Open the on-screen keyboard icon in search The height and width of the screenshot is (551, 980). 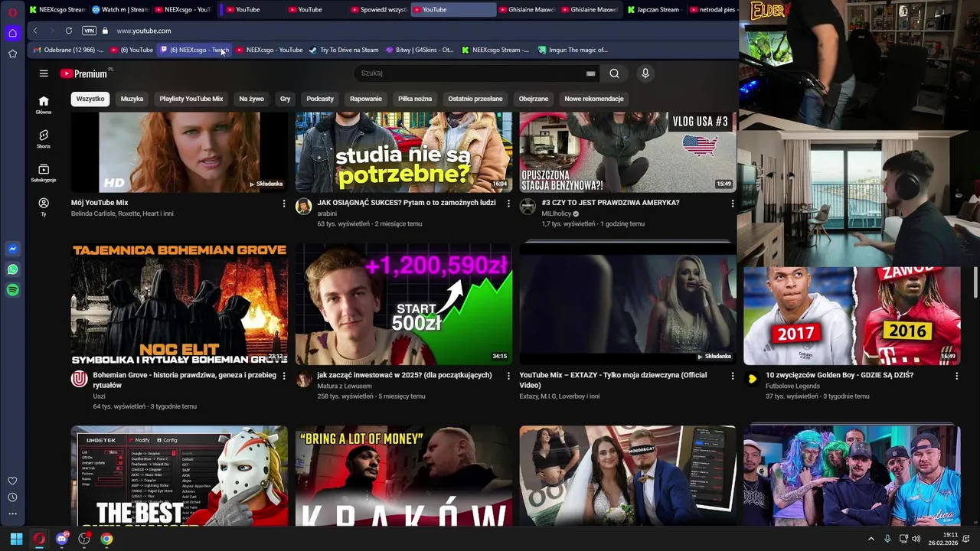590,73
